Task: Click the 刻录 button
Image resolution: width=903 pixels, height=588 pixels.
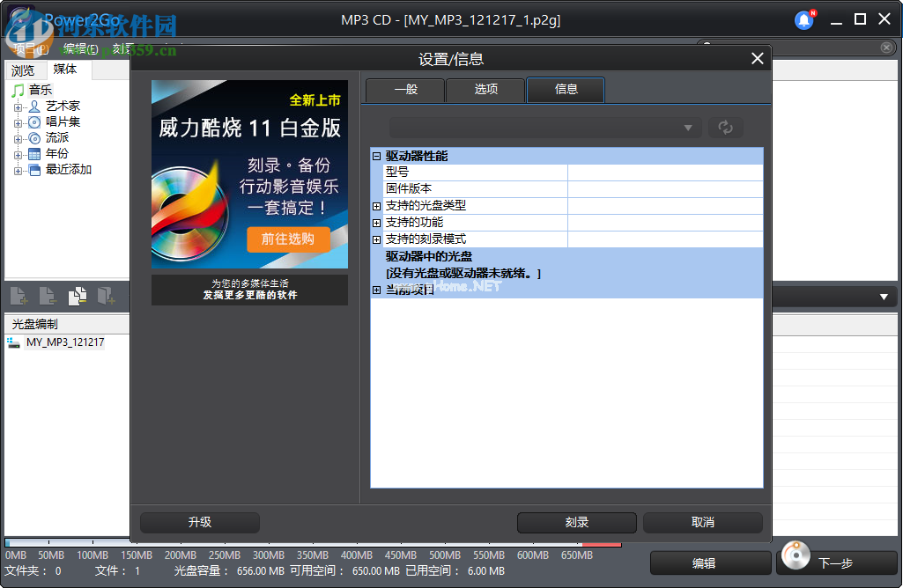Action: click(x=576, y=523)
